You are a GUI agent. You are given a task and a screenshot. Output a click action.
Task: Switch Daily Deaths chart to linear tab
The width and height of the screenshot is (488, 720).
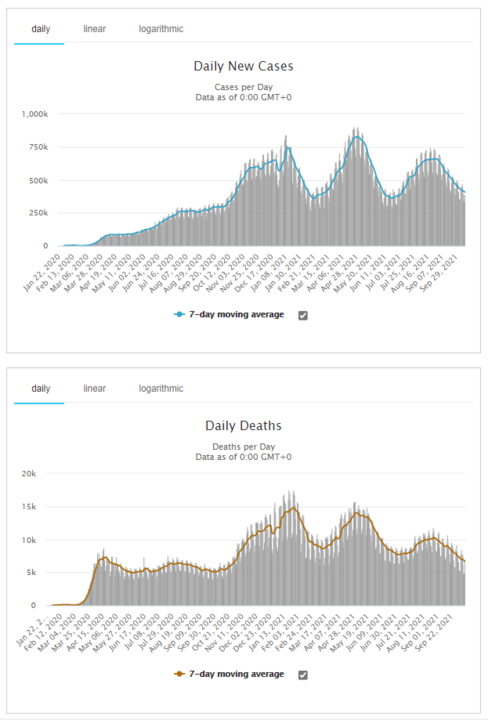(x=95, y=388)
